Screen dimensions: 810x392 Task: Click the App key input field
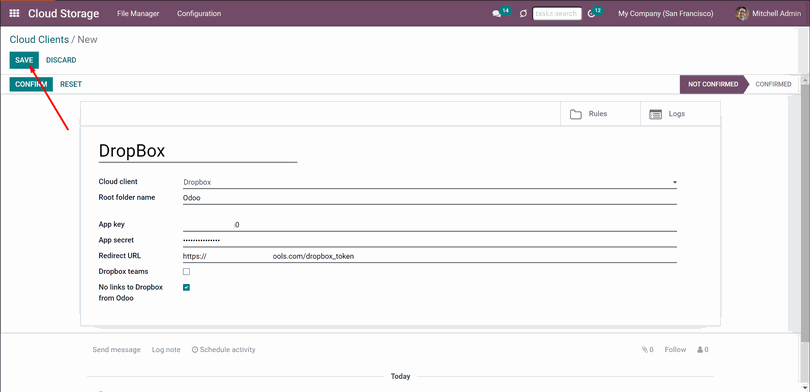[430, 225]
